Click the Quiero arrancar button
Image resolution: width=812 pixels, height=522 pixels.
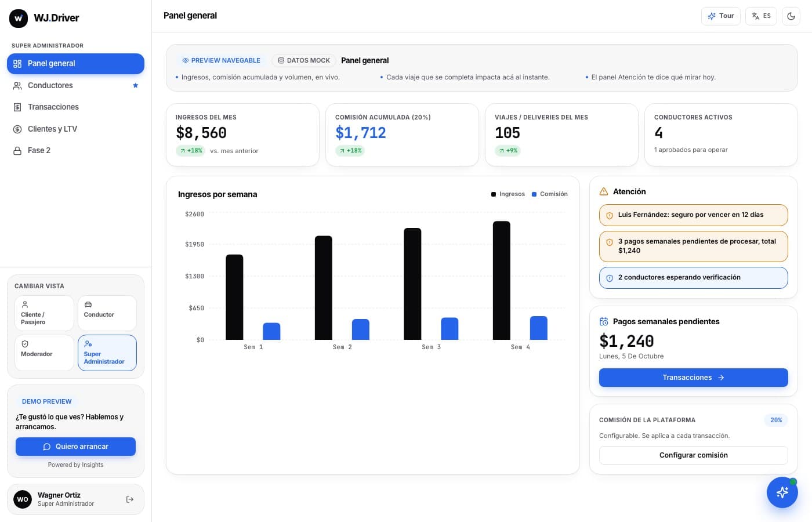point(75,447)
